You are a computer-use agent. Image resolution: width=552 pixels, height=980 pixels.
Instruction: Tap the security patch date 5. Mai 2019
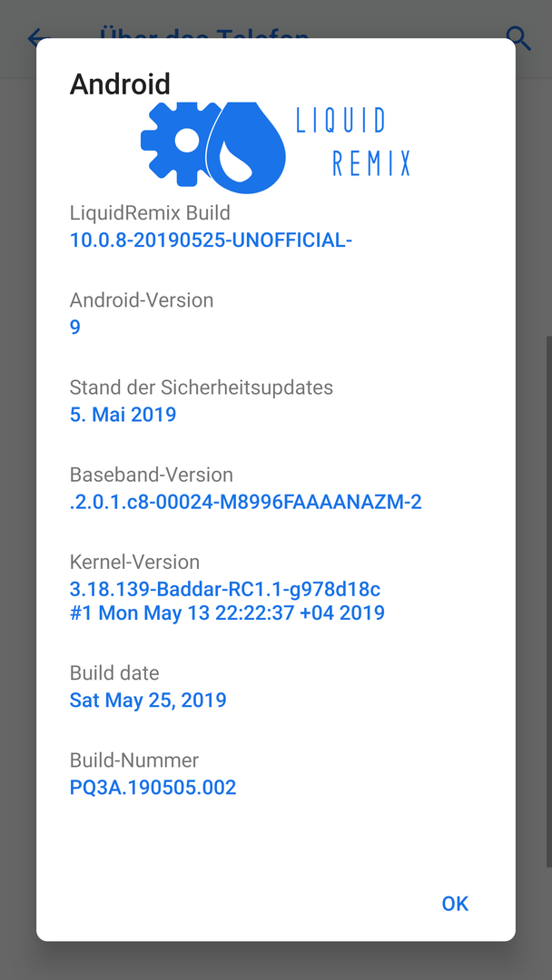123,415
